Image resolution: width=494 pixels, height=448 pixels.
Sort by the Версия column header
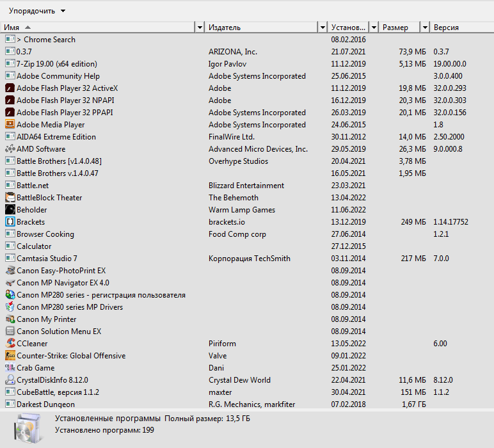tap(461, 28)
